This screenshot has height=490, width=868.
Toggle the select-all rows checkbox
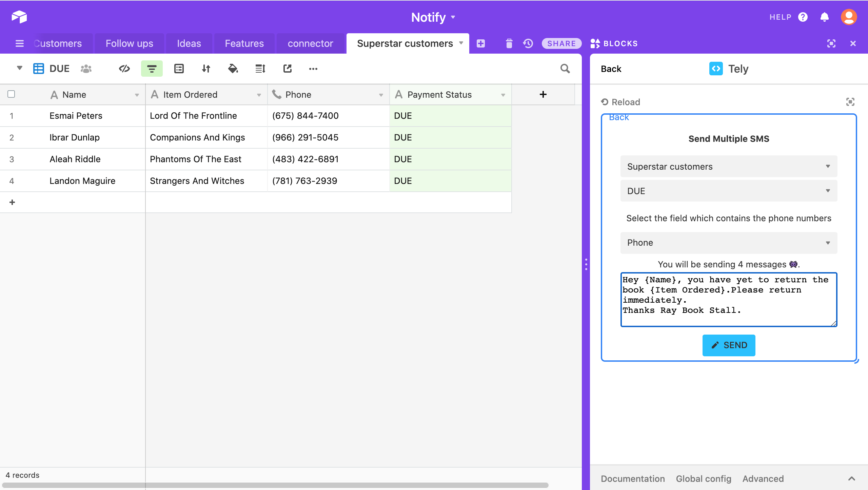[11, 94]
